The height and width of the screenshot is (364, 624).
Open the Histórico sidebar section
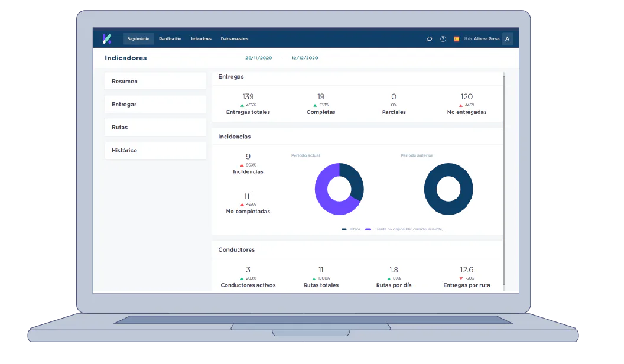tap(155, 150)
